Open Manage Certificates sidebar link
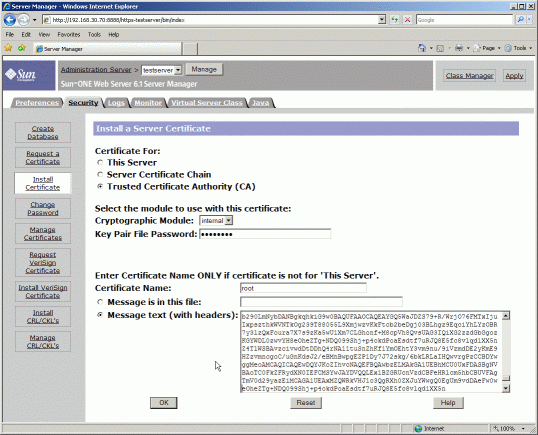The image size is (538, 435). [x=43, y=233]
